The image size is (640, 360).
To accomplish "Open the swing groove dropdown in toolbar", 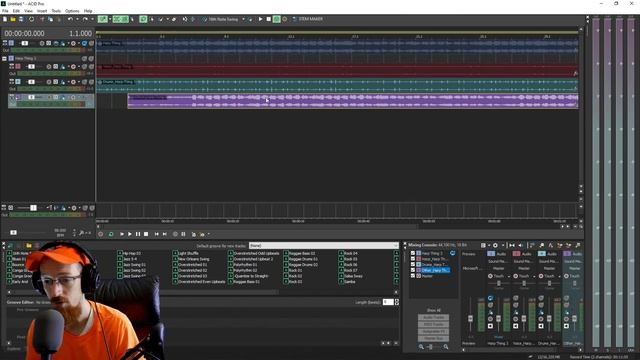I will click(243, 19).
